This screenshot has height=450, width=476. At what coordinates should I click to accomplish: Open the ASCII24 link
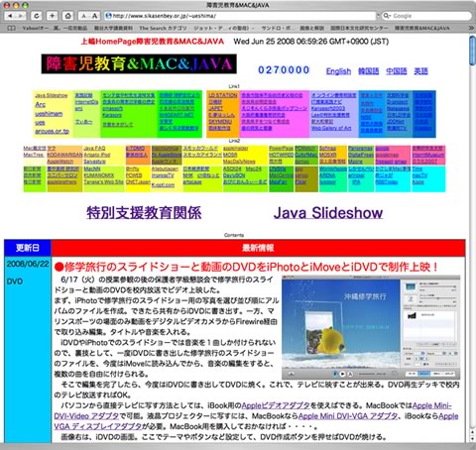[x=232, y=169]
